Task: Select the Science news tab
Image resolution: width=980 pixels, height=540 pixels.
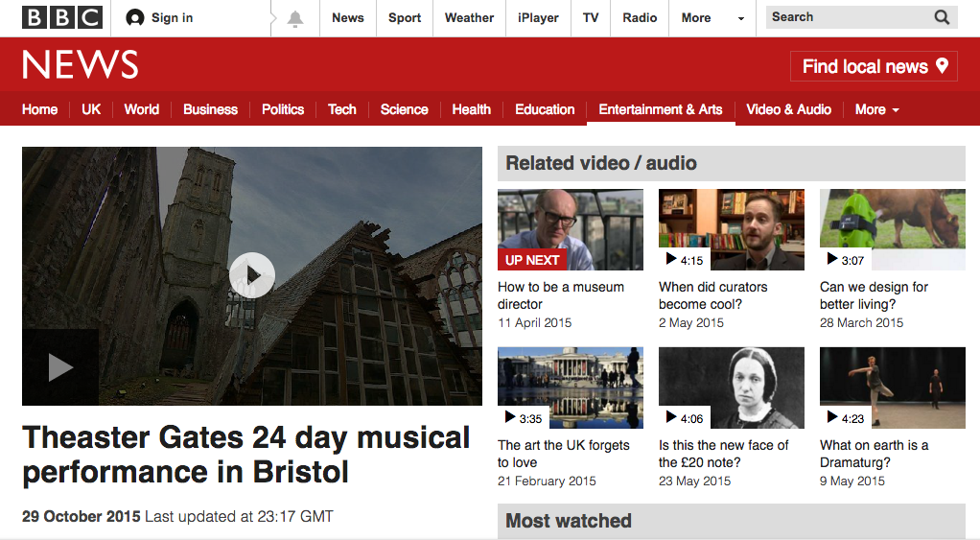Action: (x=405, y=109)
